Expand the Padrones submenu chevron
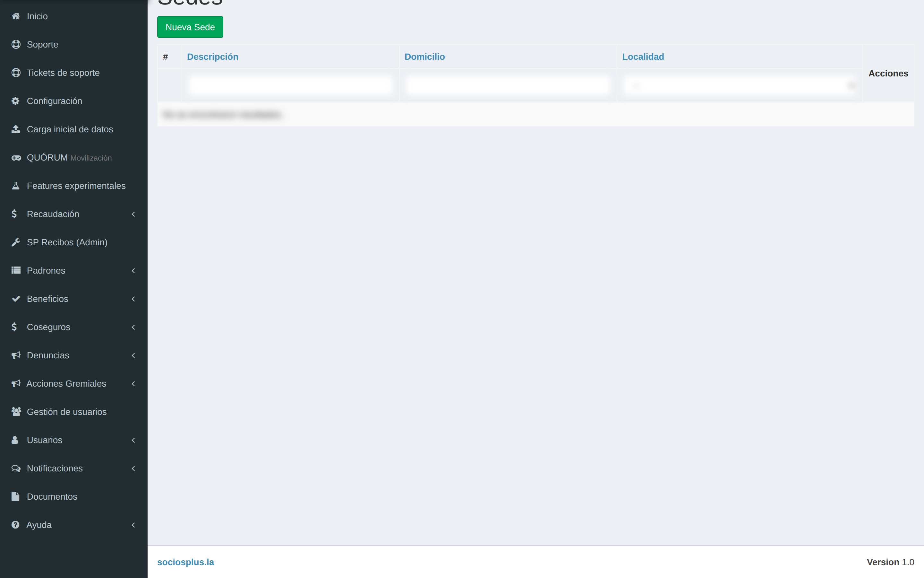The height and width of the screenshot is (578, 924). 133,271
